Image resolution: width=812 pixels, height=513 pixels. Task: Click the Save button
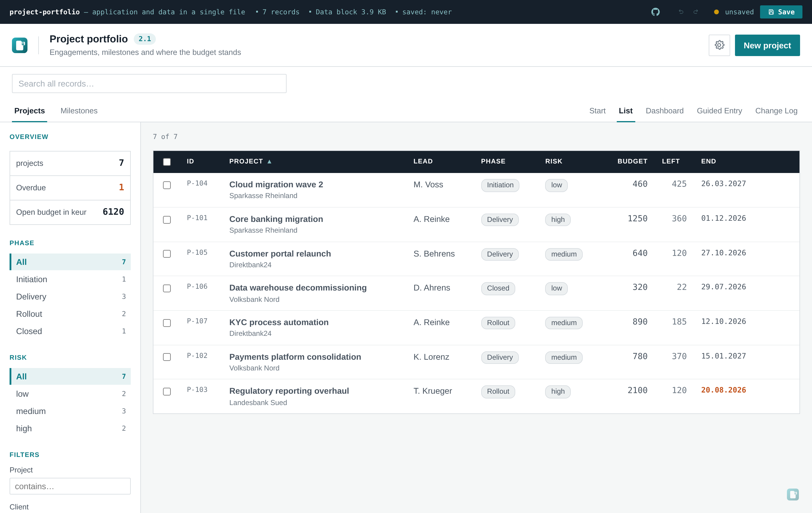coord(781,12)
